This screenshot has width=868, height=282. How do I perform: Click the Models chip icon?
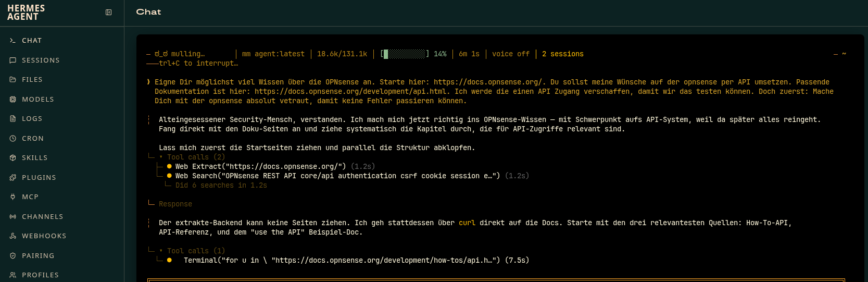12,99
